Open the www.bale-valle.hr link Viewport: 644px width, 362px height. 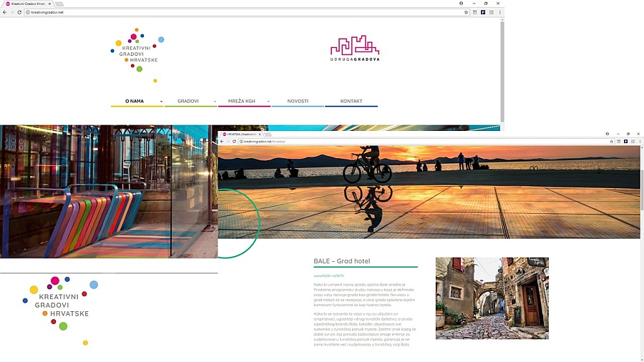329,275
